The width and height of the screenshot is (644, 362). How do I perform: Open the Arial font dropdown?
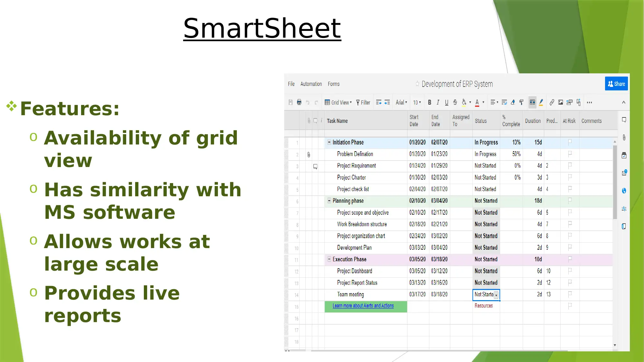click(401, 102)
